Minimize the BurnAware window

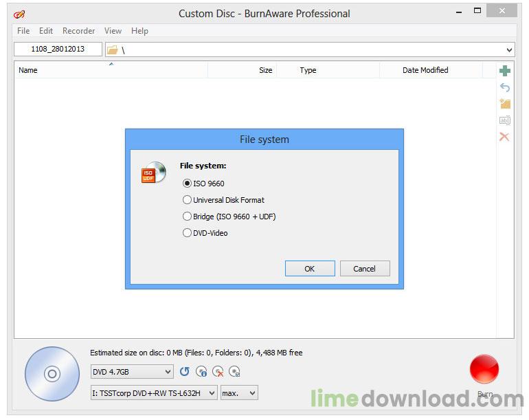459,11
